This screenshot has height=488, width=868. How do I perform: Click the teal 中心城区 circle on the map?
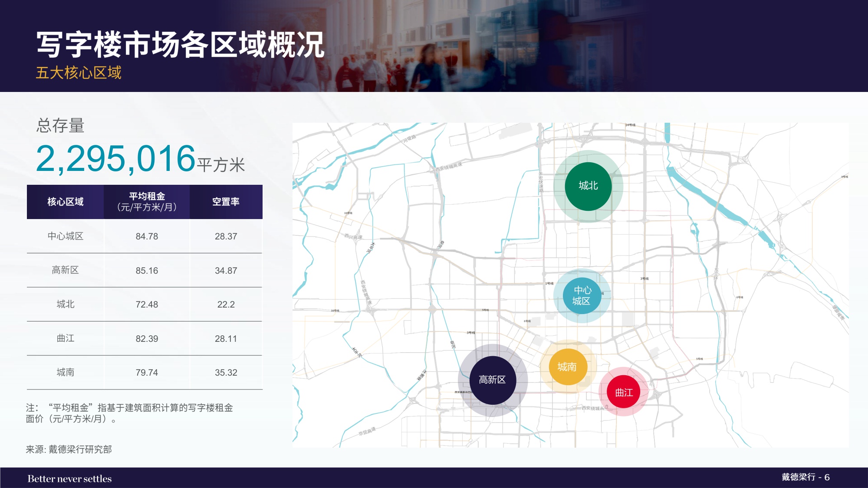coord(583,296)
